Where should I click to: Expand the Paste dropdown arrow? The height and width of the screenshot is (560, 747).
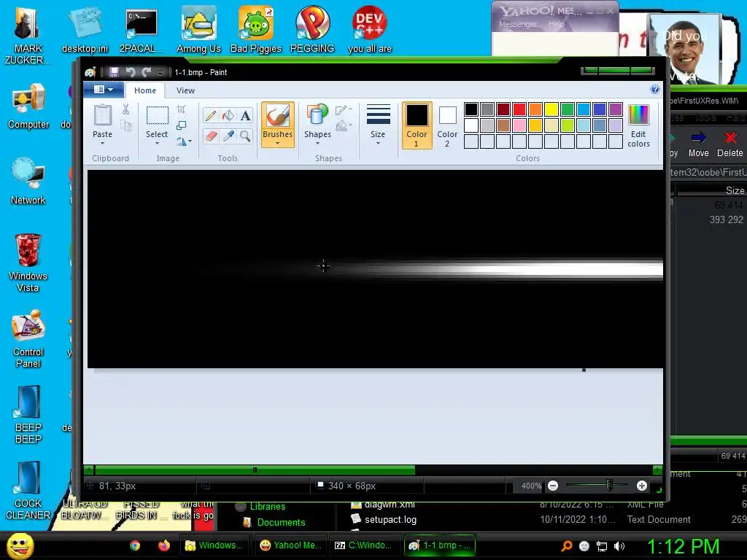click(102, 143)
